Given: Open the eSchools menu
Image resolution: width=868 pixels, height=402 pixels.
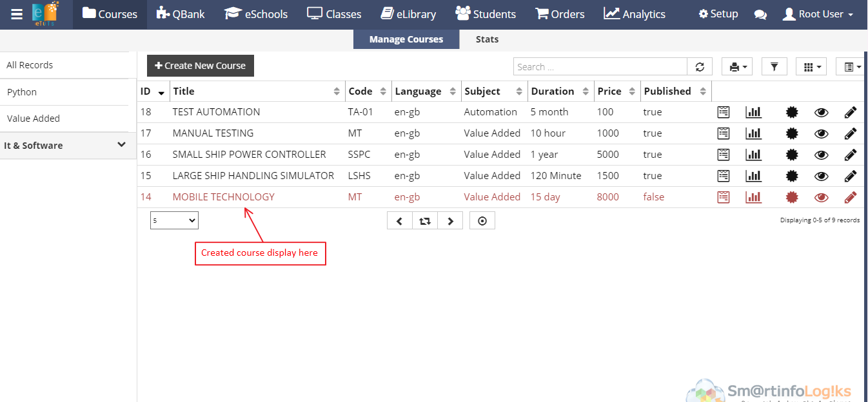Looking at the screenshot, I should pyautogui.click(x=255, y=14).
